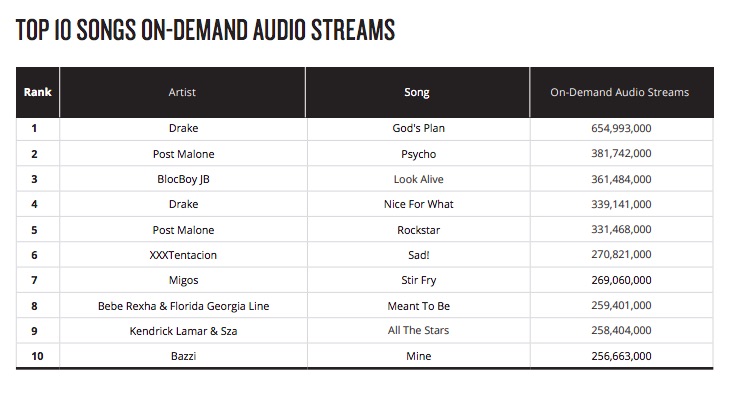731x394 pixels.
Task: Click the Migos artist name
Action: point(183,280)
